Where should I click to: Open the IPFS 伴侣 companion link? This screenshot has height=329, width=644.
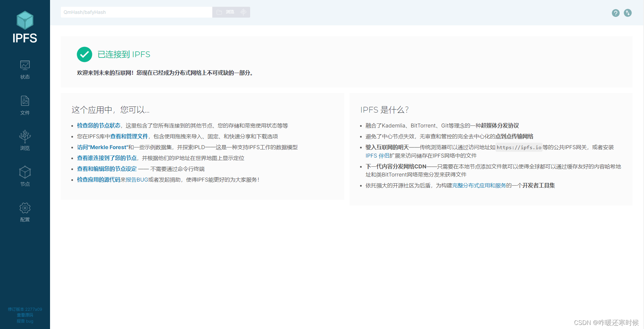[x=377, y=156]
